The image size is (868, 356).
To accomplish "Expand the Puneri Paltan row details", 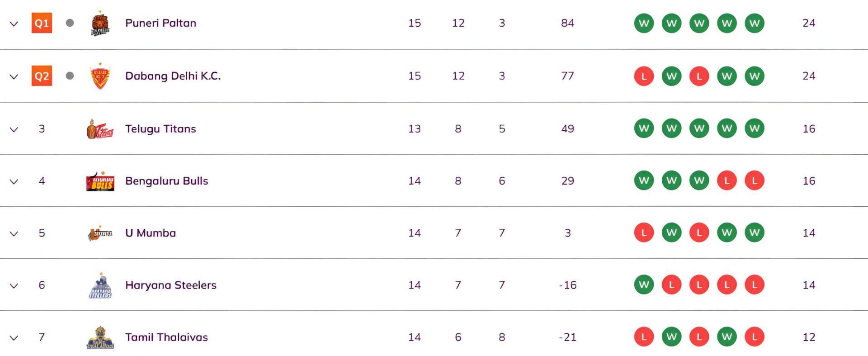I will 14,24.
